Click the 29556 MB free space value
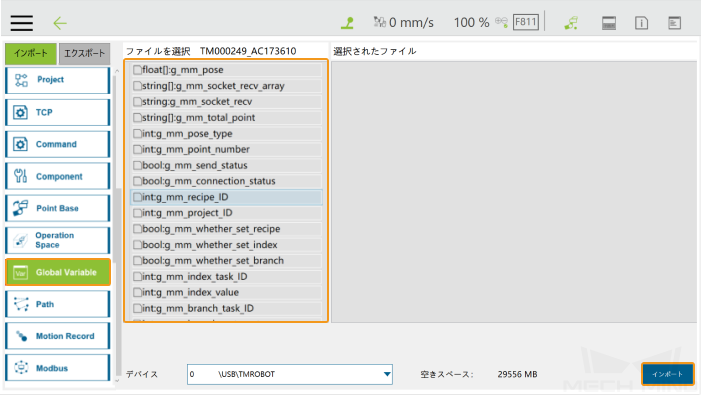This screenshot has width=701, height=396. [x=517, y=374]
